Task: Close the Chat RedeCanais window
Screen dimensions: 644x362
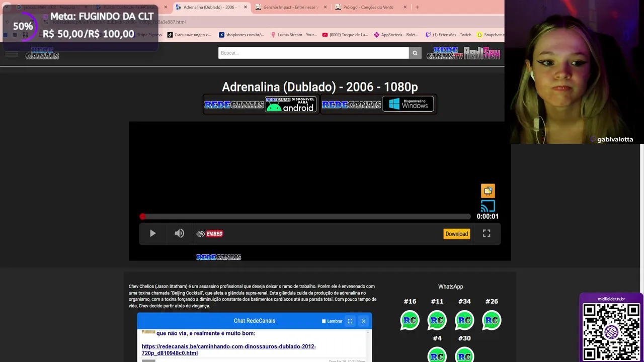Action: tap(363, 321)
